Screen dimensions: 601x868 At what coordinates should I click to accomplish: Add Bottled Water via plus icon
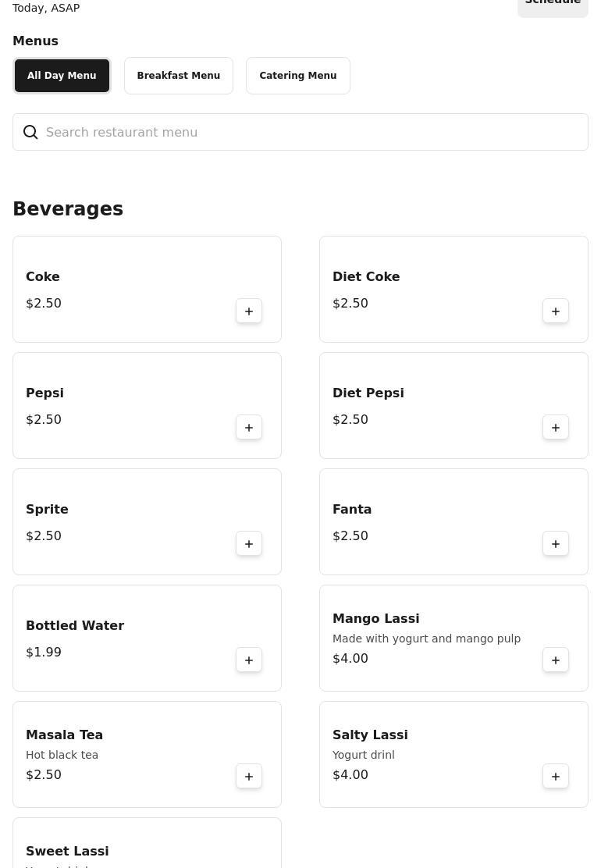(x=249, y=660)
